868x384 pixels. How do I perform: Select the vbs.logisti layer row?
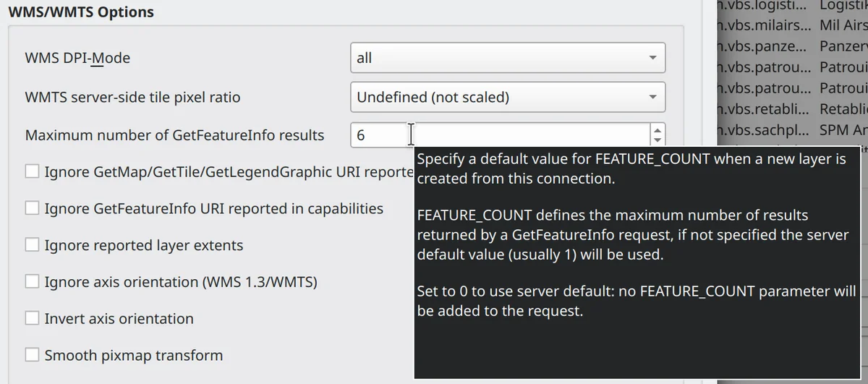tap(763, 6)
